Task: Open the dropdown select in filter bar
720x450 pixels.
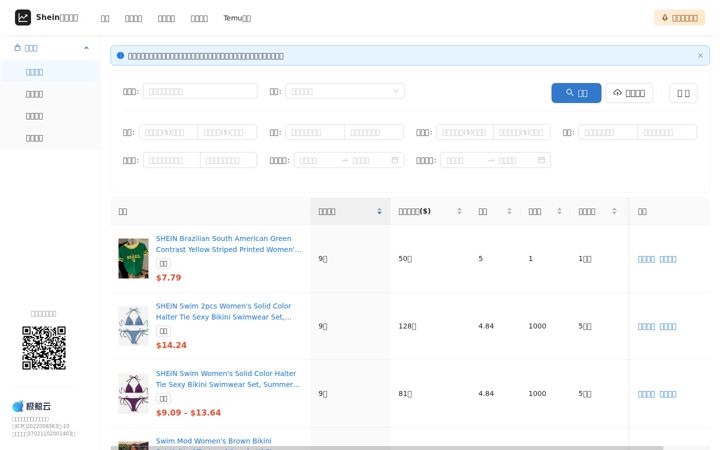Action: pos(344,91)
